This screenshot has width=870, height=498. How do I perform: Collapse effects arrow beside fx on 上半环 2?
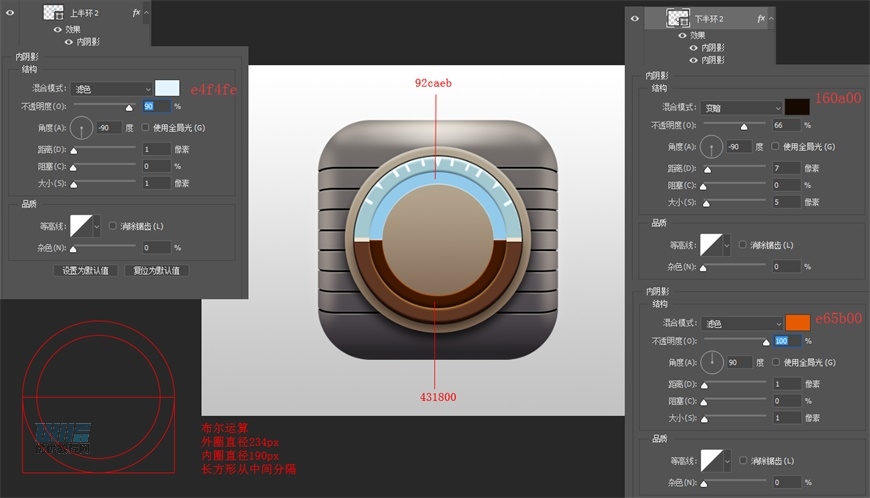point(147,13)
